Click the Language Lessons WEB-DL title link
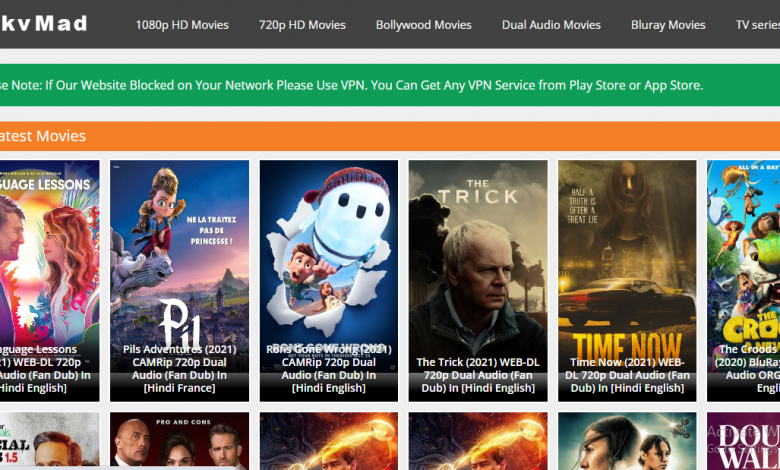The width and height of the screenshot is (780, 470). pos(45,369)
